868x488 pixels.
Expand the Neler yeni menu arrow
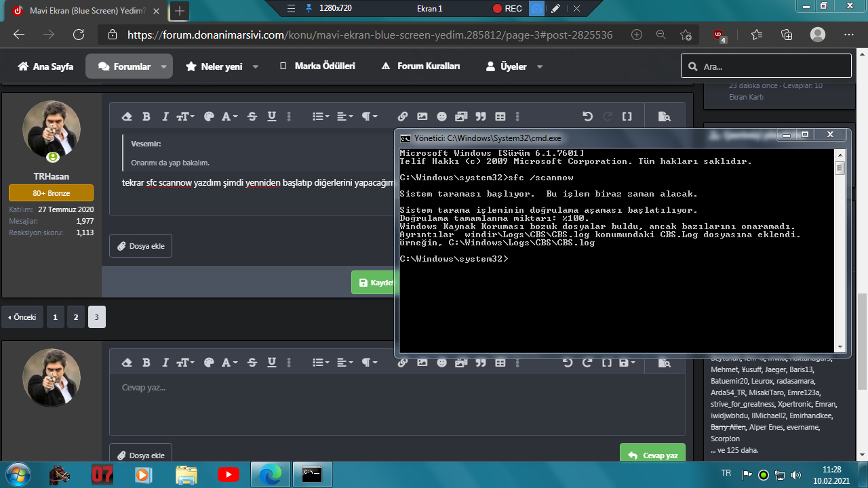256,67
